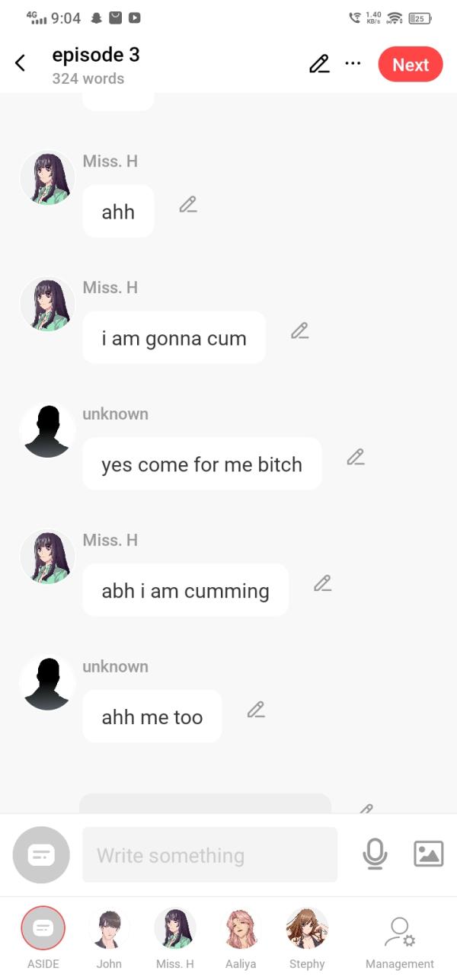Screen dimensions: 457x980
Task: Switch speaker to Stephy
Action: [307, 937]
